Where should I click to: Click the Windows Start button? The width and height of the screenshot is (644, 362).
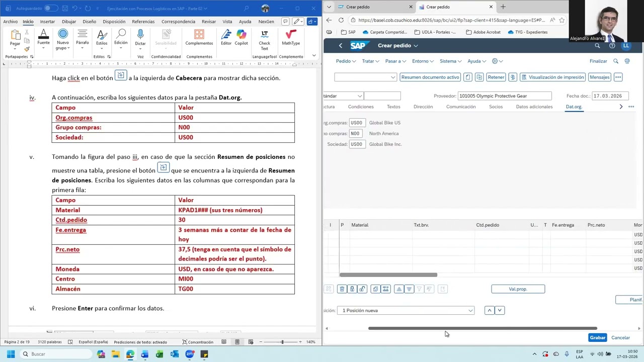point(11,354)
